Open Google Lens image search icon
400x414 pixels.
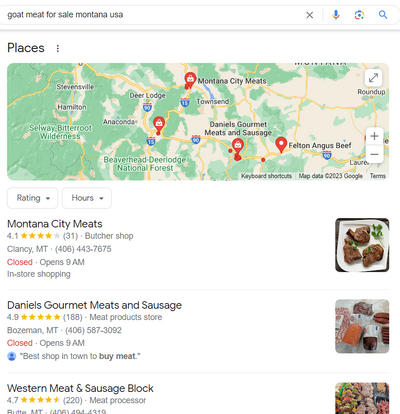[x=359, y=15]
